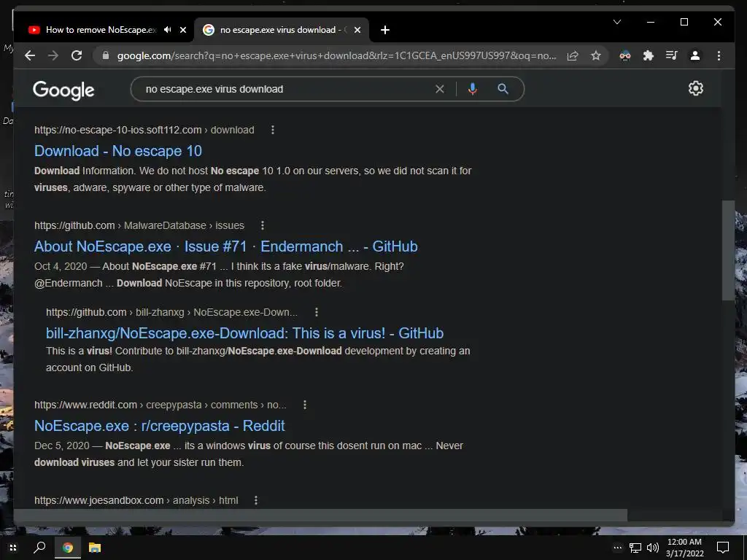Open Google quick settings gear
Screen dimensions: 747x560
695,88
